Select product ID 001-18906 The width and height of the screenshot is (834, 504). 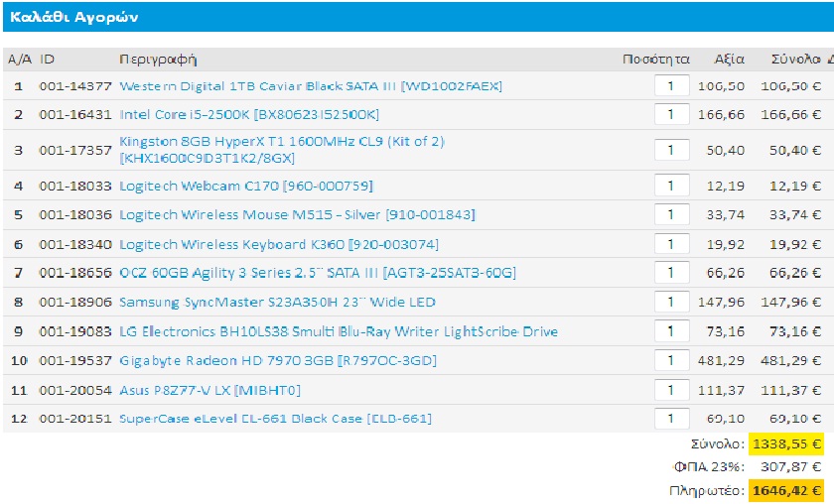coord(75,303)
